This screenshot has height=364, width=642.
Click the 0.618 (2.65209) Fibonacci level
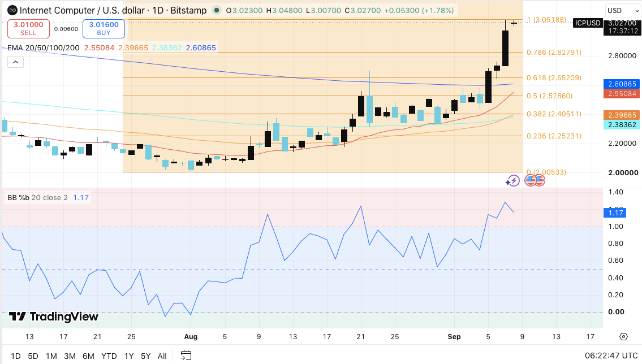point(554,77)
